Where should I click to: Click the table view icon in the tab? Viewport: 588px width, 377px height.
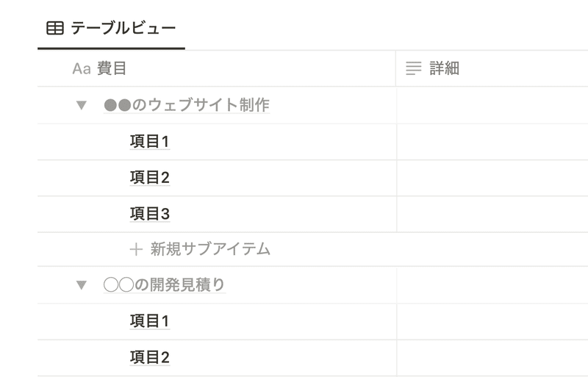pos(54,28)
